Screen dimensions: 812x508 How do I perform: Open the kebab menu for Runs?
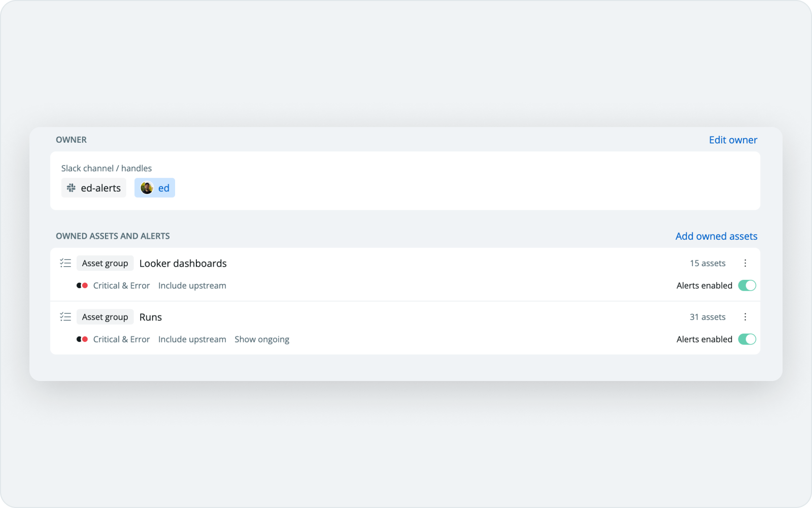746,316
